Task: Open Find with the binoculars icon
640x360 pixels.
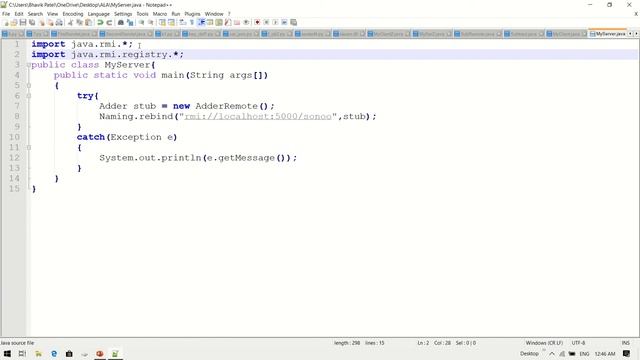Action: 121,22
